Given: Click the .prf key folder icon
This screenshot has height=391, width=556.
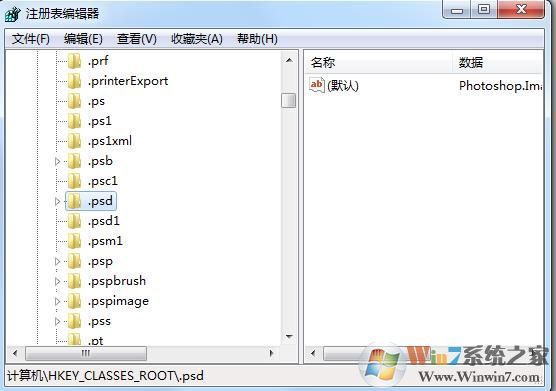Looking at the screenshot, I should [x=74, y=61].
